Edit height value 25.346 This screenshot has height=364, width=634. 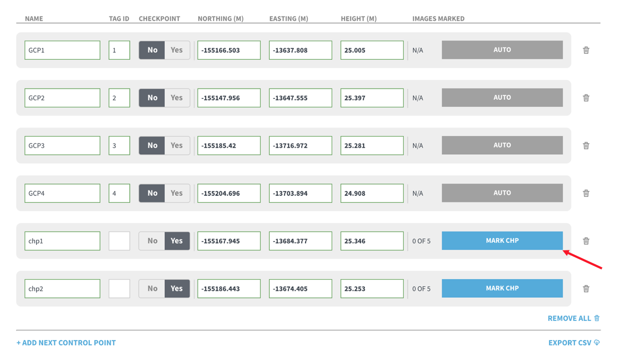point(372,241)
